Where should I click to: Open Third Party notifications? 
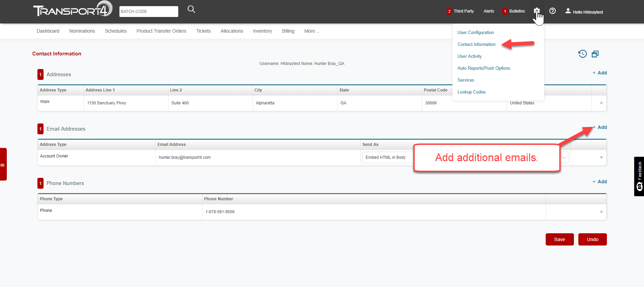460,11
